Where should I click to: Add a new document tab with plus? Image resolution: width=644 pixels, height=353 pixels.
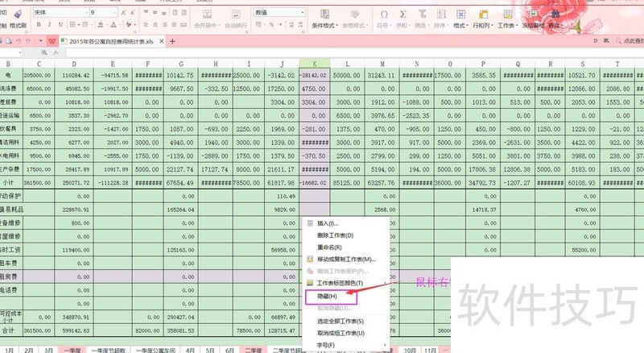click(172, 41)
